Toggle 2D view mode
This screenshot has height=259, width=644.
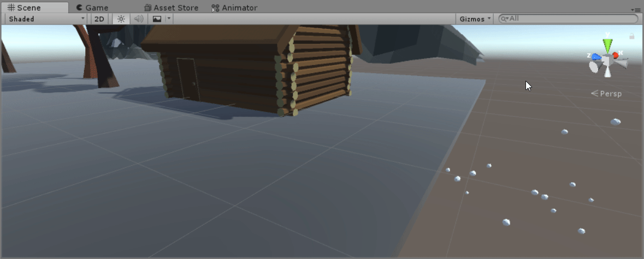click(x=99, y=19)
